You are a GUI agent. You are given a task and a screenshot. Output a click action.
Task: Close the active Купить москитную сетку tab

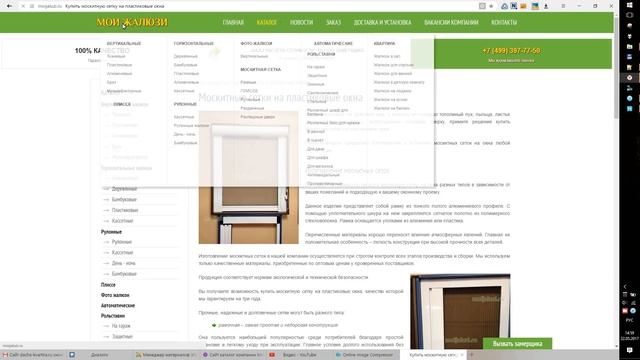tap(462, 355)
